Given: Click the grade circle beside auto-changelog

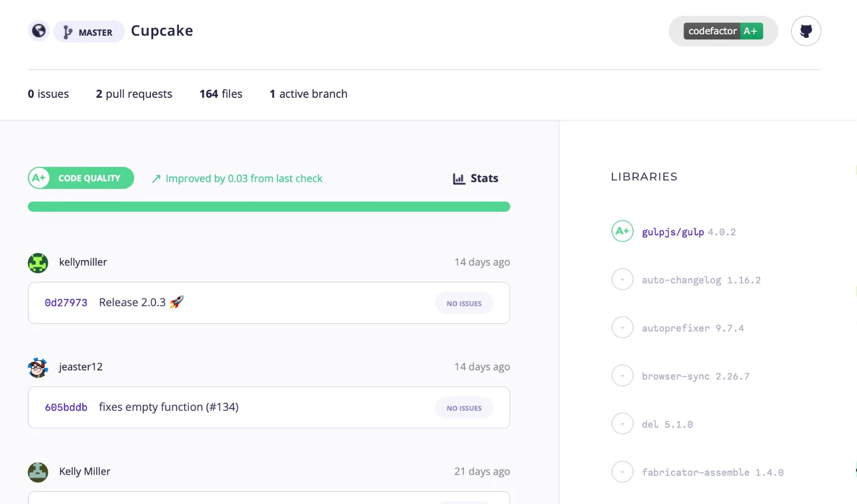Looking at the screenshot, I should point(622,280).
